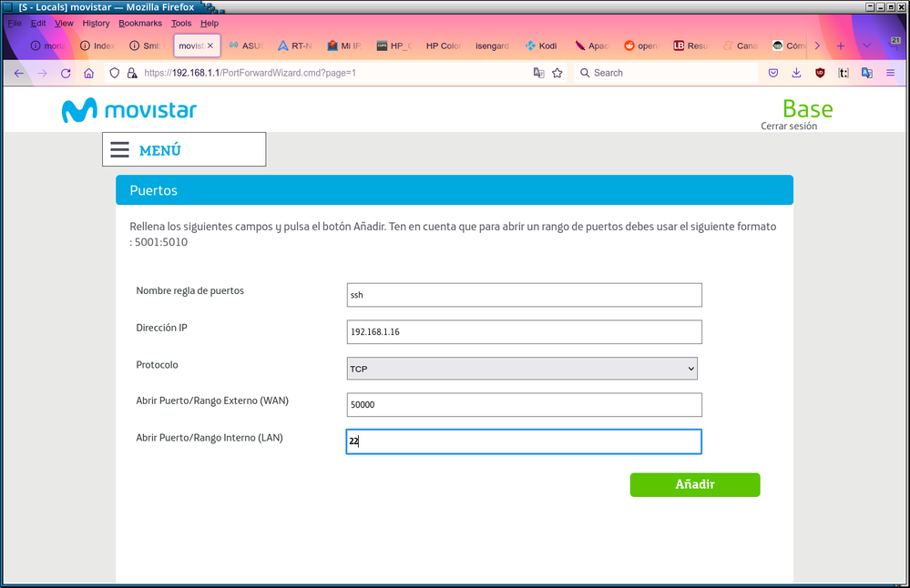Navigate back with the back arrow
910x588 pixels.
click(18, 73)
